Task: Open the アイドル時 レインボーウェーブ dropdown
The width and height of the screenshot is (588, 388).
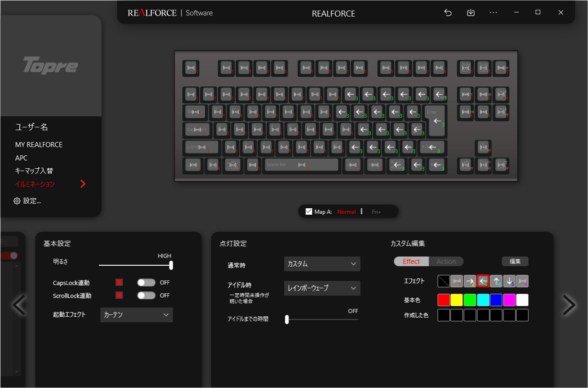Action: coord(322,288)
